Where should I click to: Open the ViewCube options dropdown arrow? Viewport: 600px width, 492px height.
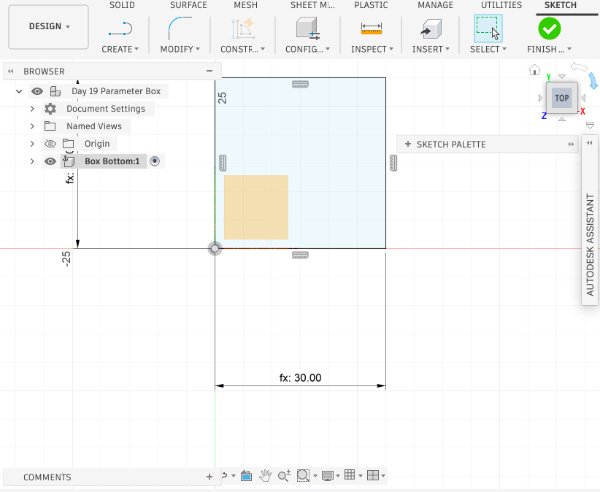[590, 125]
